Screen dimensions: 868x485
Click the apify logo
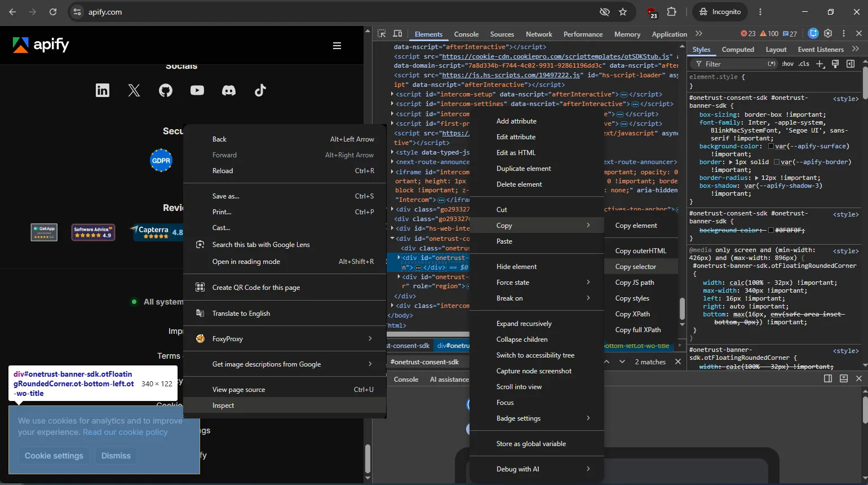(x=41, y=45)
